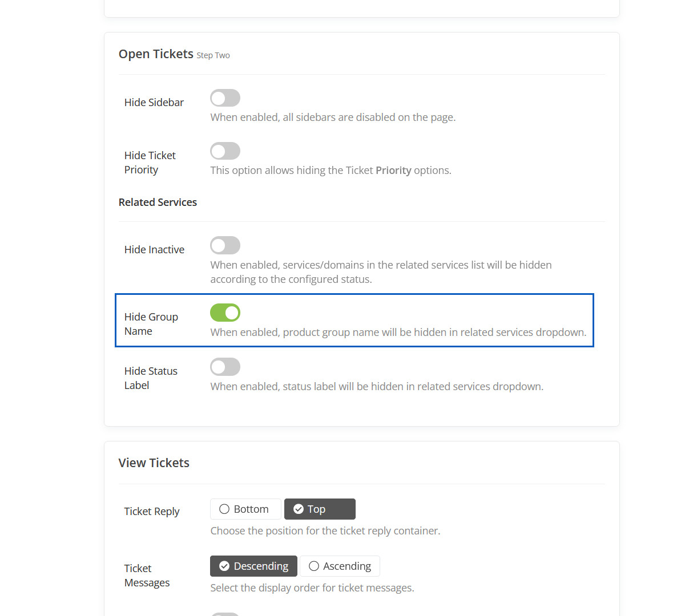The height and width of the screenshot is (616, 685).
Task: Click the "Hide Group Name" label
Action: pyautogui.click(x=151, y=324)
